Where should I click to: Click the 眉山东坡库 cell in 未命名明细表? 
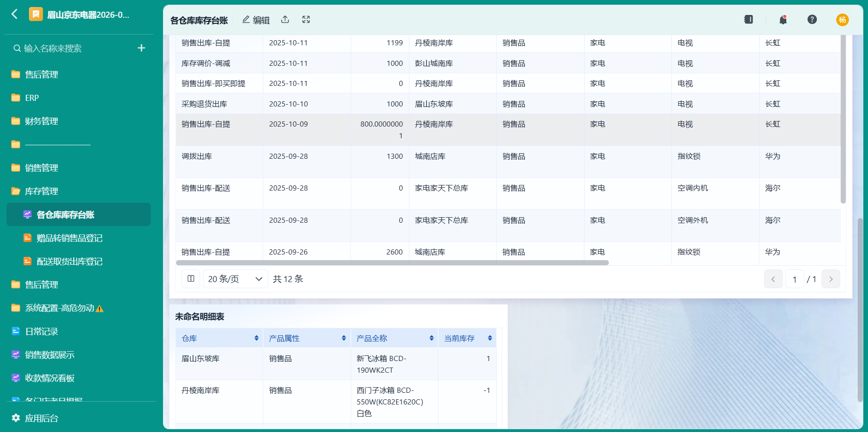point(219,364)
